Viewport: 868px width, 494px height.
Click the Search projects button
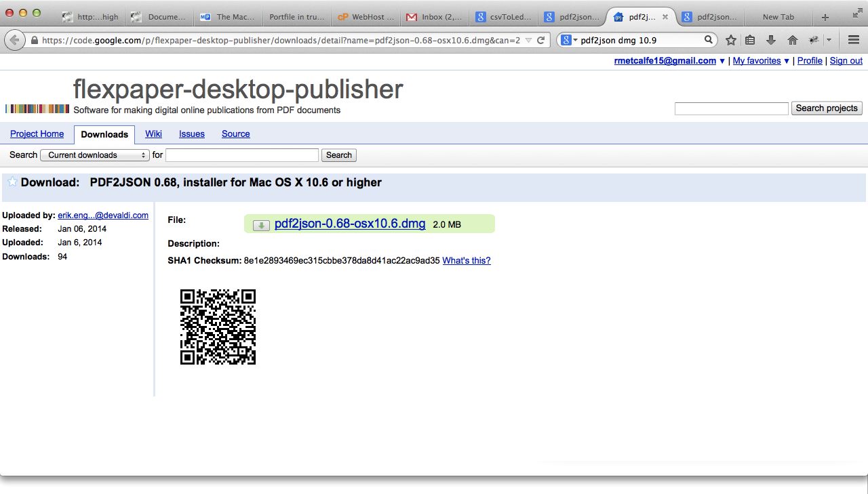827,108
